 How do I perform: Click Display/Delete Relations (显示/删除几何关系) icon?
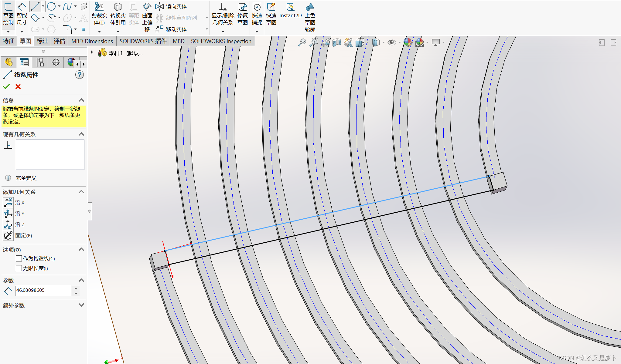coord(223,7)
